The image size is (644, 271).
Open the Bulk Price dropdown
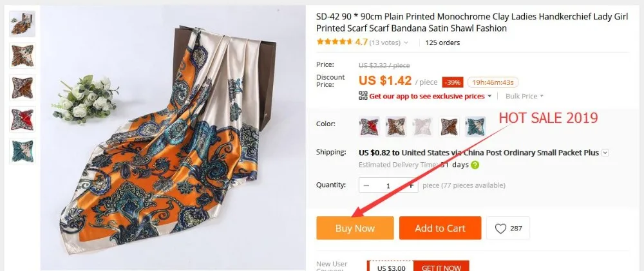click(x=524, y=96)
